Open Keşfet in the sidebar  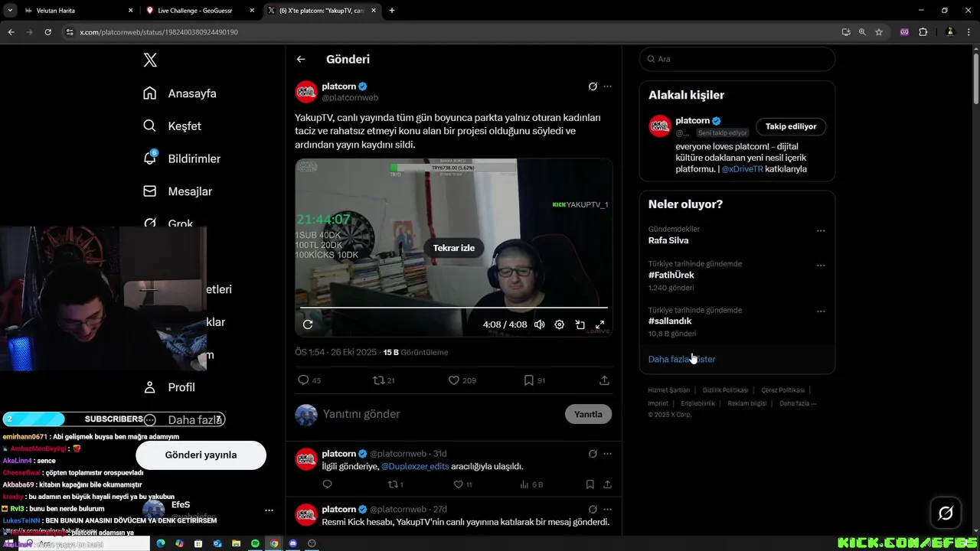[x=172, y=126]
